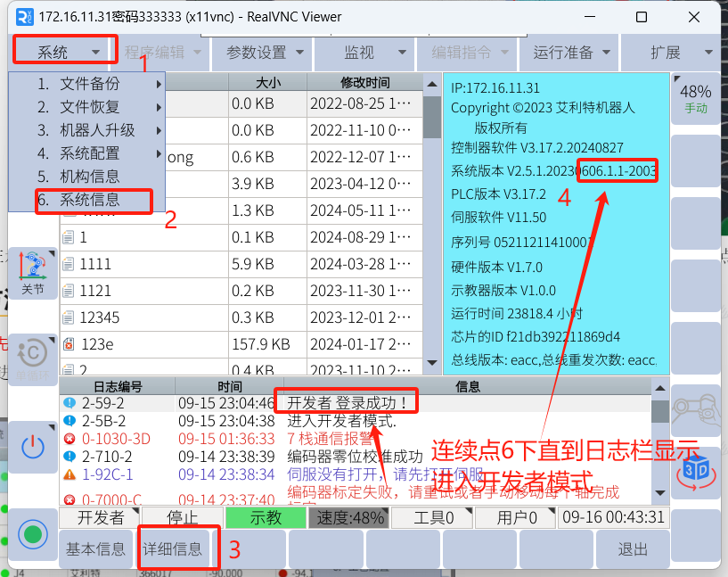Toggle the 示教 teach mode indicator
The width and height of the screenshot is (728, 577).
266,517
